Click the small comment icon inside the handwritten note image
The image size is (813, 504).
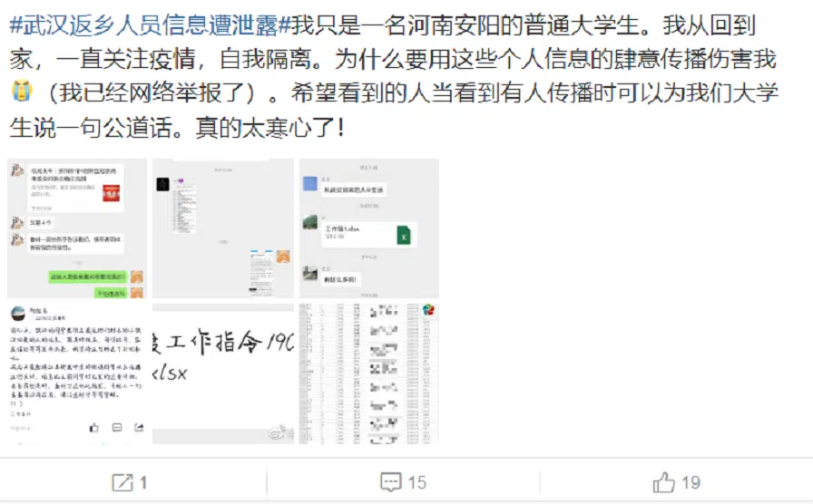click(x=117, y=427)
